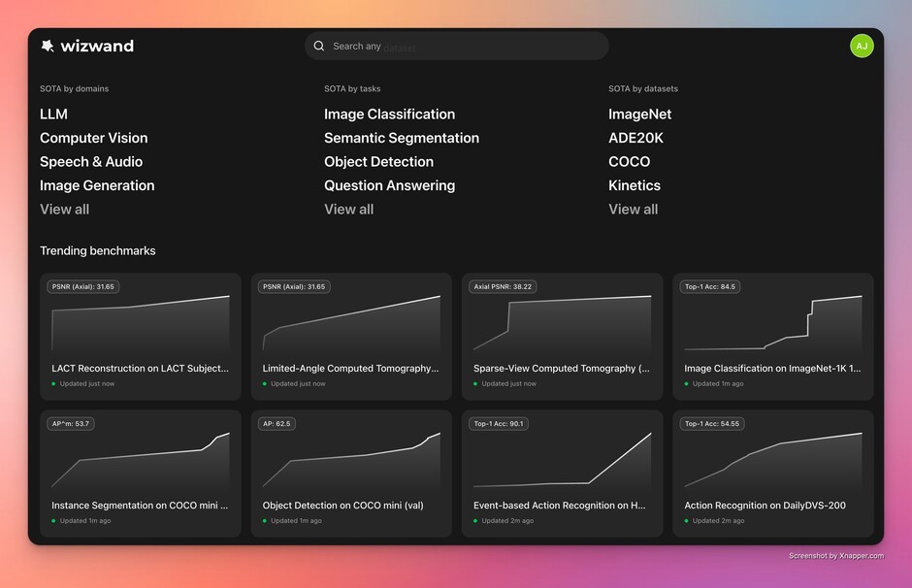Viewport: 912px width, 588px height.
Task: Click the AP: 62.5 badge
Action: 277,424
